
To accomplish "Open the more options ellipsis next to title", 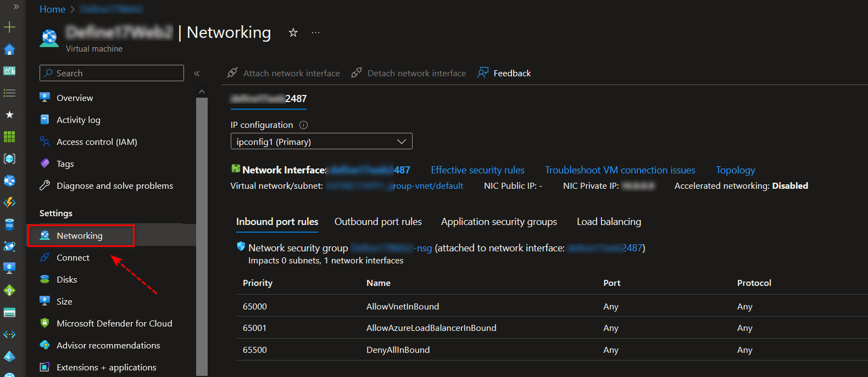I will [x=315, y=33].
